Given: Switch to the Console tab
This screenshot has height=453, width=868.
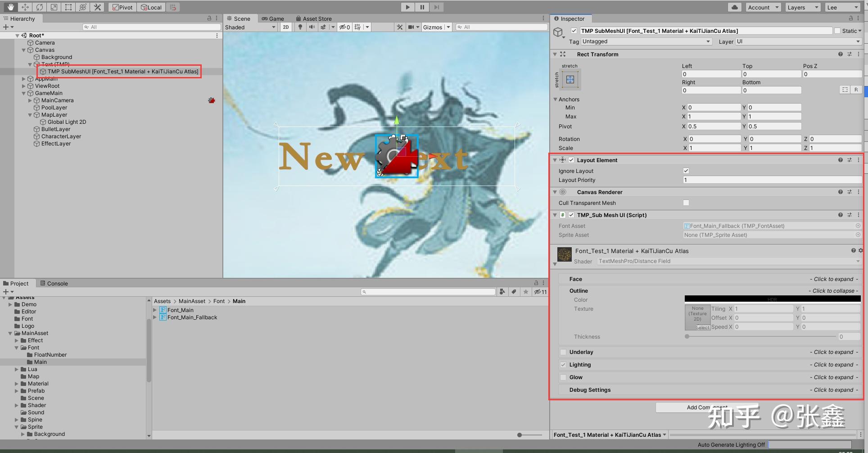Looking at the screenshot, I should 54,283.
